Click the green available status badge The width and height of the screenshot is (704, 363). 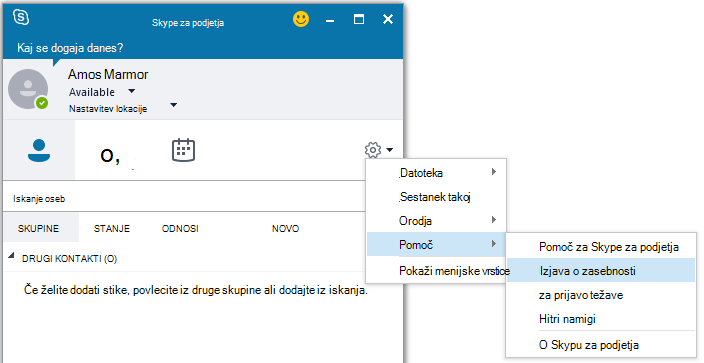click(42, 103)
